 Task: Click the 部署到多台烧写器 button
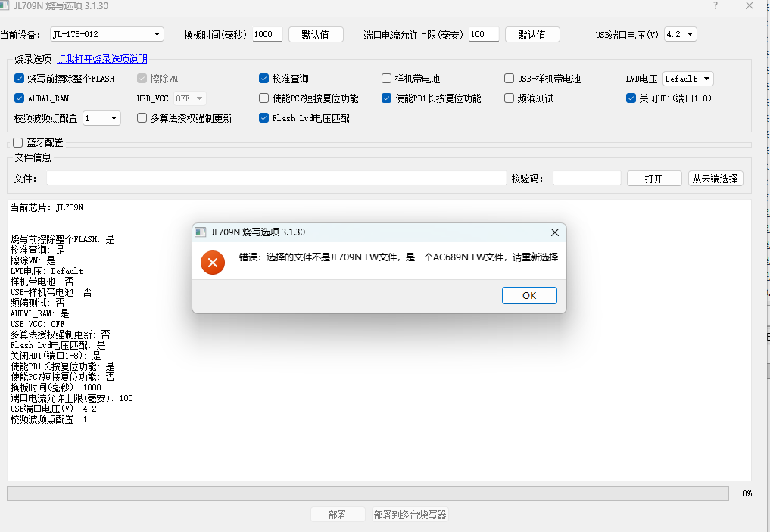(x=410, y=515)
